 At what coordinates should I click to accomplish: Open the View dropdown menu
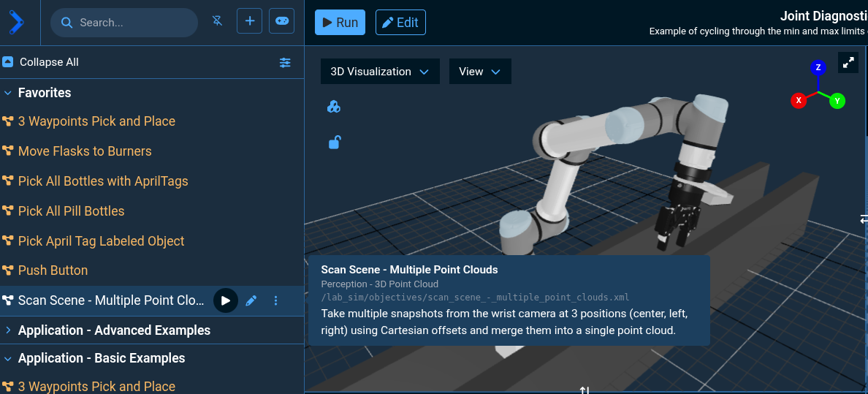pyautogui.click(x=479, y=72)
